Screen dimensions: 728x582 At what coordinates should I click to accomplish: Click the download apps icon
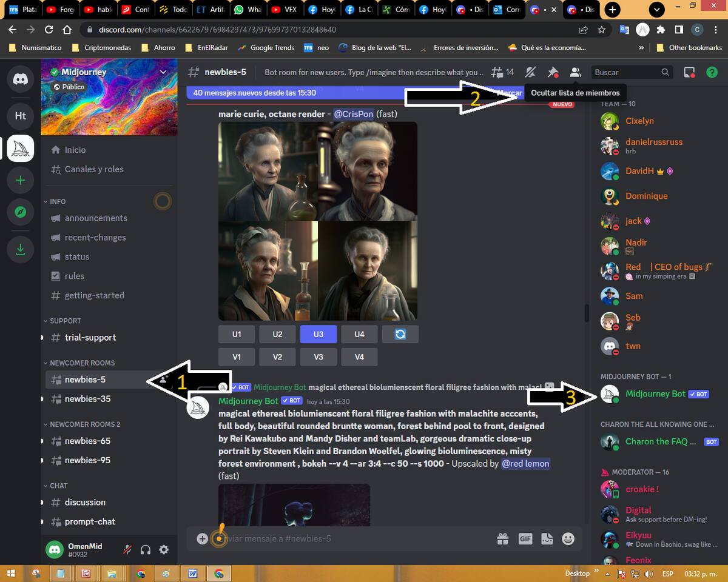pos(21,249)
